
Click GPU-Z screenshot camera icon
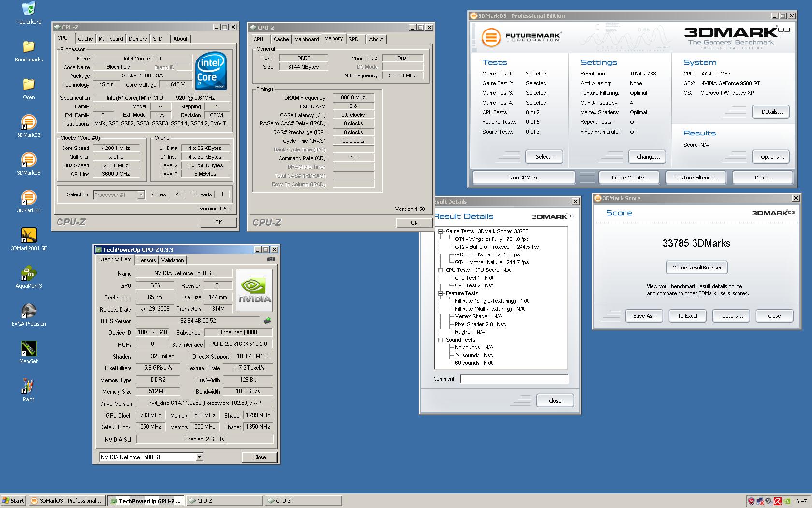click(271, 259)
